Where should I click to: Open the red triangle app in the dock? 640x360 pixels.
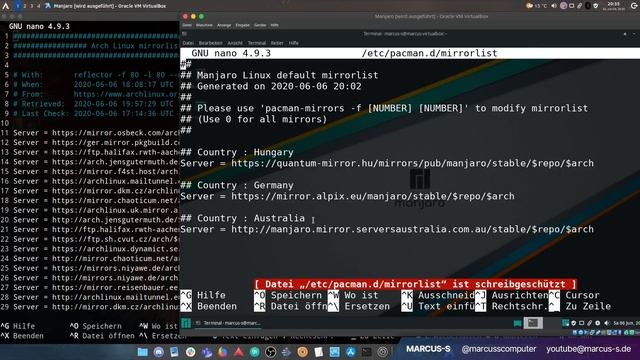(239, 352)
